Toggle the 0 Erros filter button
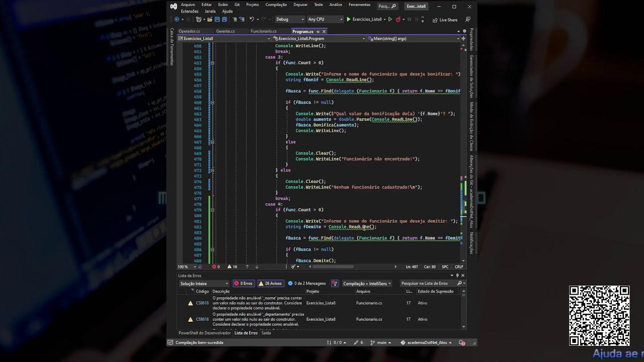The image size is (644, 362). pyautogui.click(x=244, y=284)
